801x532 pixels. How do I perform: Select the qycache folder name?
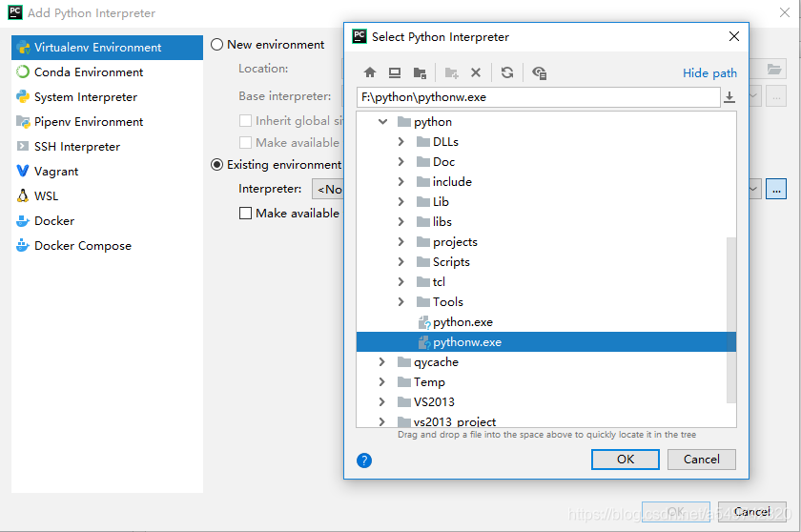tap(437, 362)
